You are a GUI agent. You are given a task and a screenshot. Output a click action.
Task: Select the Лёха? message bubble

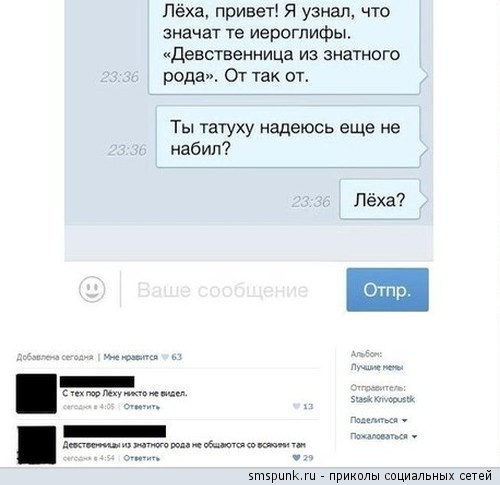tap(380, 199)
